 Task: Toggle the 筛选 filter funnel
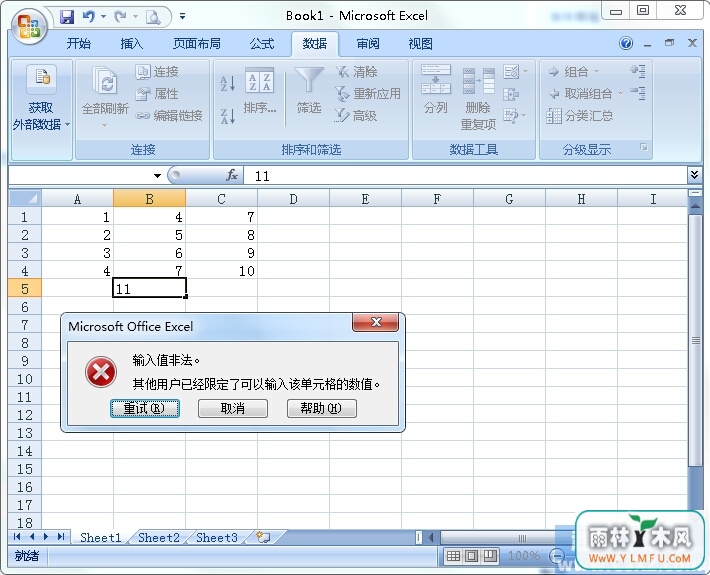(309, 91)
